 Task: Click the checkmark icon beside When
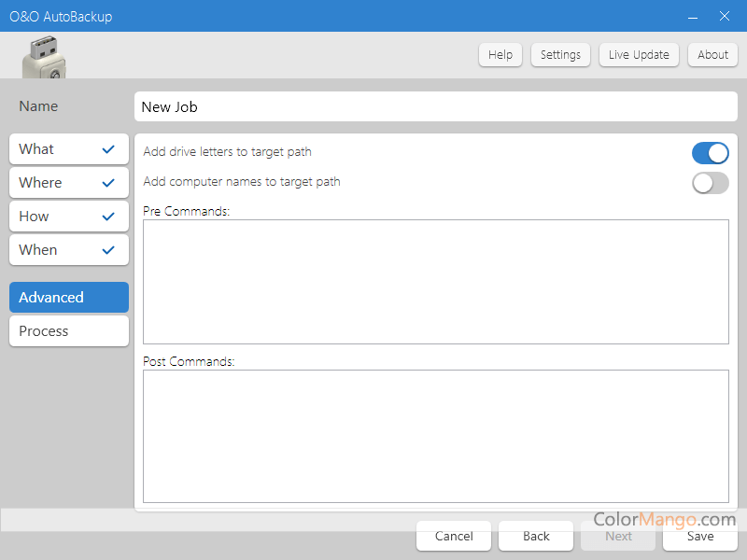coord(108,250)
